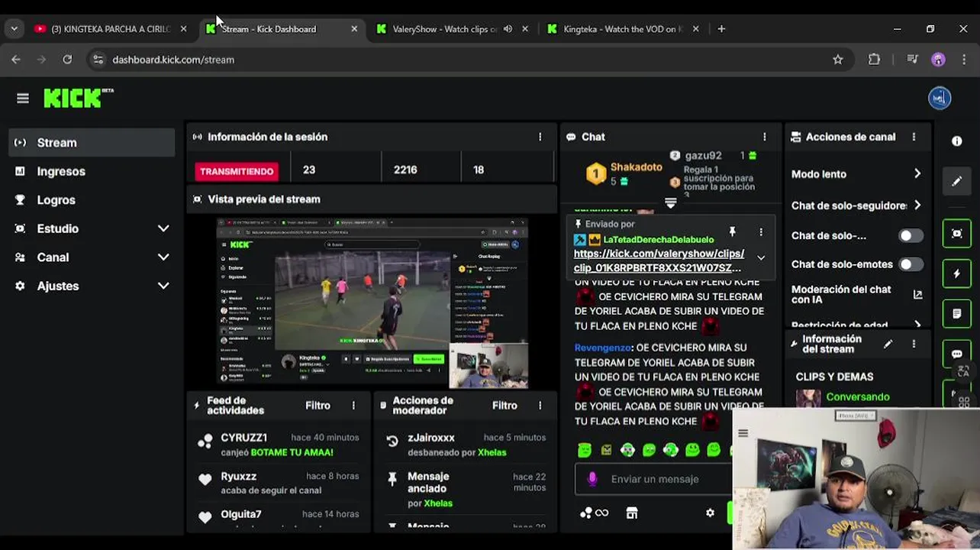Open Acciones de canal options menu

914,137
